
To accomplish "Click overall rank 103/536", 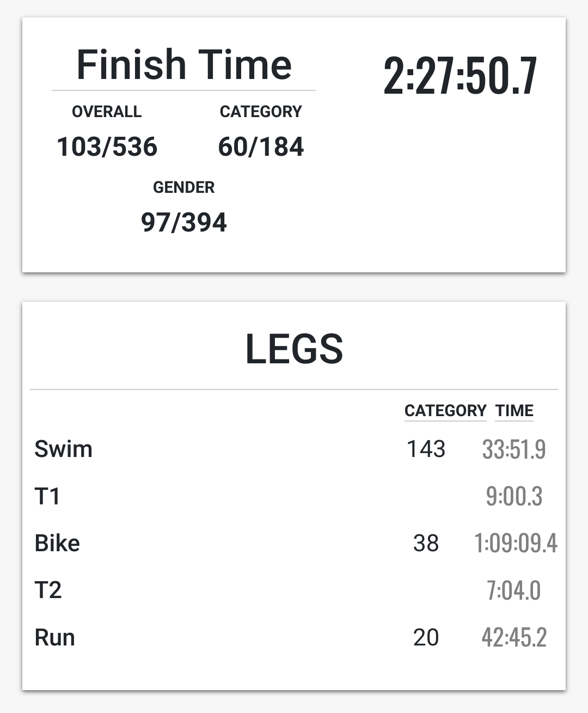I will pyautogui.click(x=107, y=147).
